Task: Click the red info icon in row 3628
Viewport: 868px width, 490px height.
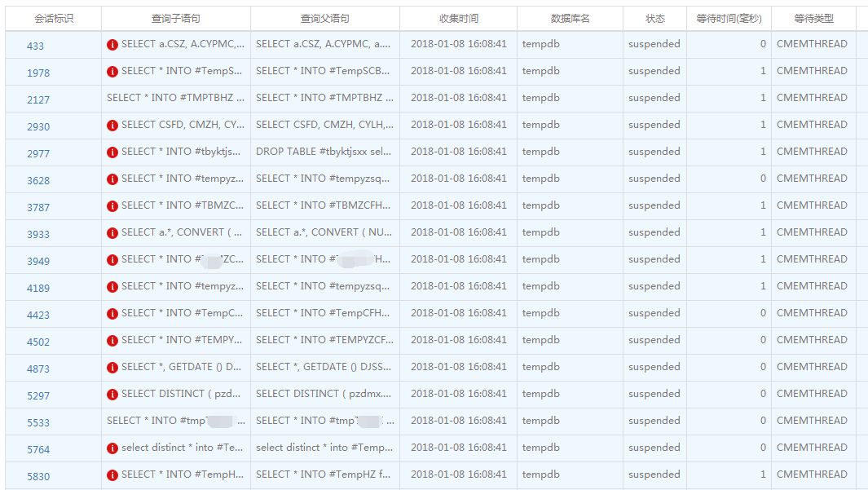Action: [112, 179]
